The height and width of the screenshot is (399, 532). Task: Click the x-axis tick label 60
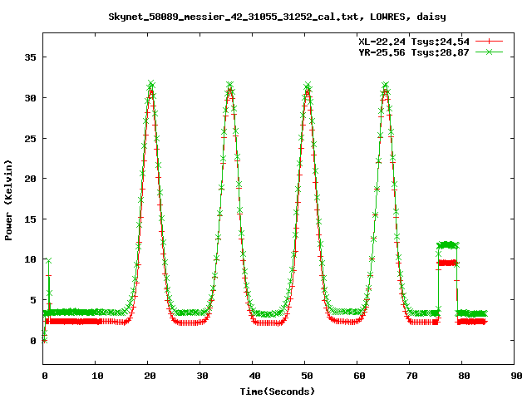pos(359,376)
